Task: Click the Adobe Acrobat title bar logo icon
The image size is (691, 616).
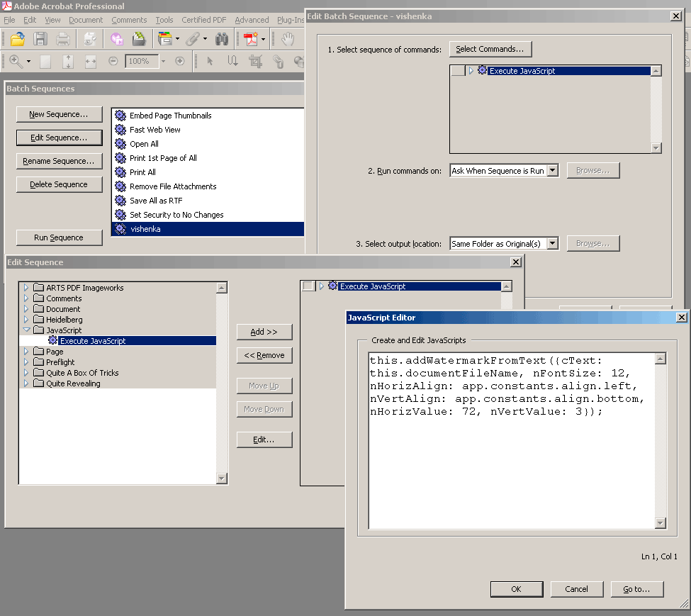Action: click(6, 6)
